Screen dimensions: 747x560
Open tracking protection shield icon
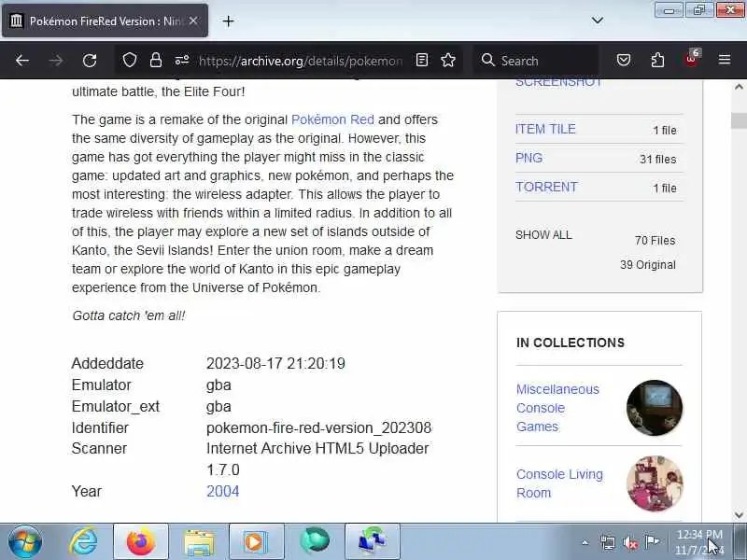pos(130,60)
